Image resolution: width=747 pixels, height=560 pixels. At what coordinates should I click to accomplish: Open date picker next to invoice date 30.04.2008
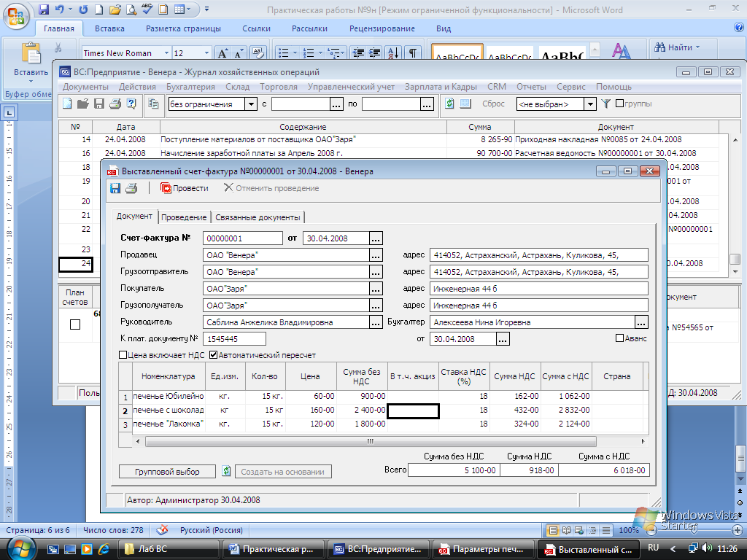tap(376, 238)
